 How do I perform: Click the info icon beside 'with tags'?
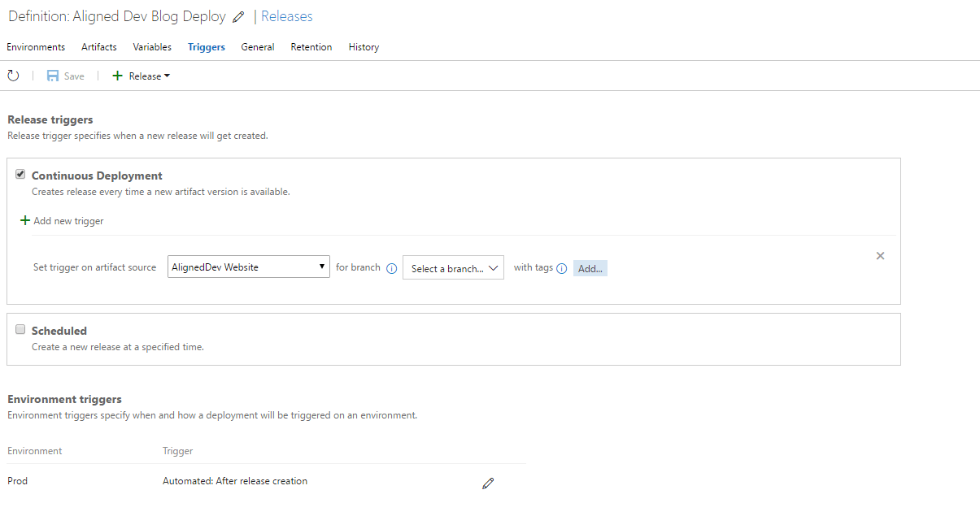pyautogui.click(x=562, y=267)
